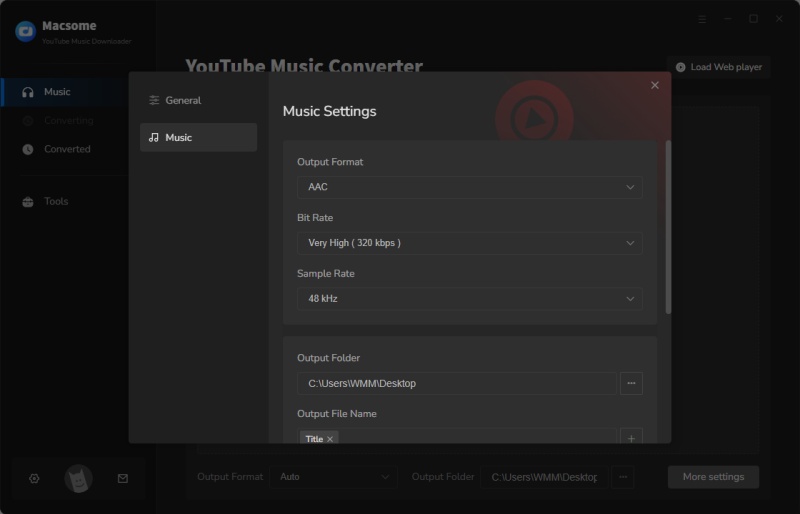Click the Converted clock icon
This screenshot has height=514, width=800.
(x=28, y=149)
